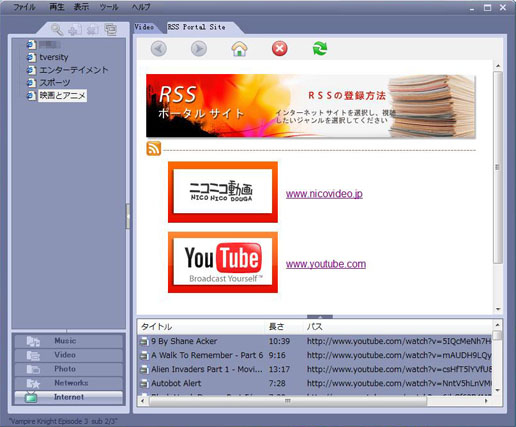Sort by the 長さ column header
This screenshot has height=427, width=516.
[285, 327]
